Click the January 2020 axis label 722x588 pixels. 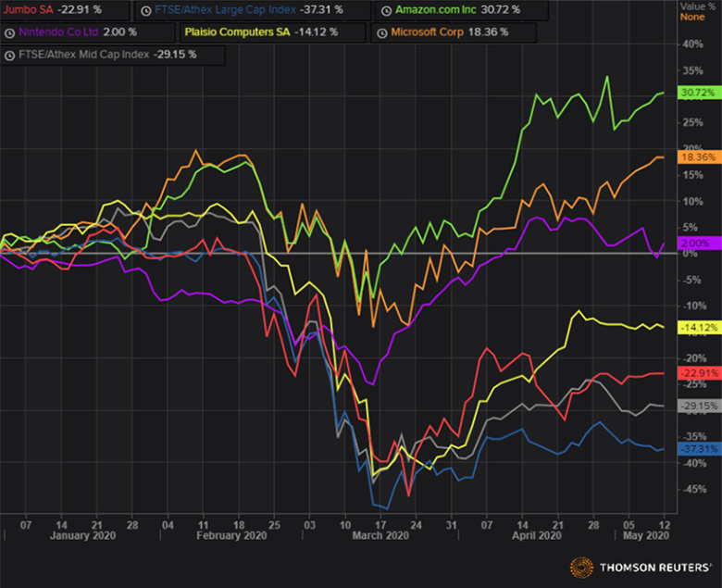pyautogui.click(x=83, y=536)
